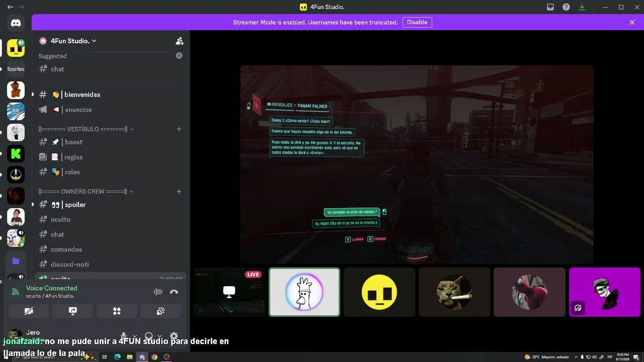
Task: Open the soundboard button
Action: [x=160, y=311]
